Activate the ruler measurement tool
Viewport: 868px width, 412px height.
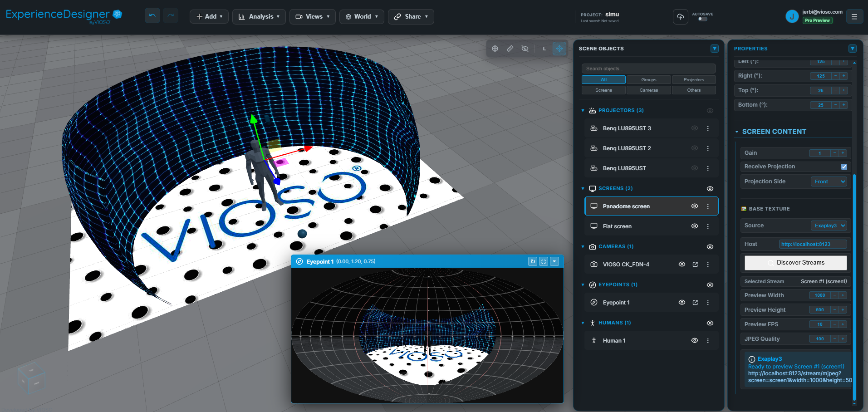click(510, 49)
